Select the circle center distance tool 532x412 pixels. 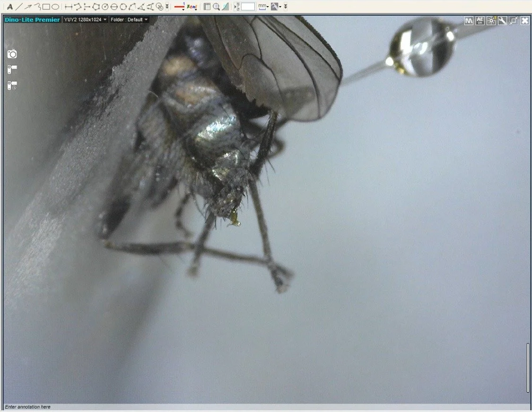159,7
